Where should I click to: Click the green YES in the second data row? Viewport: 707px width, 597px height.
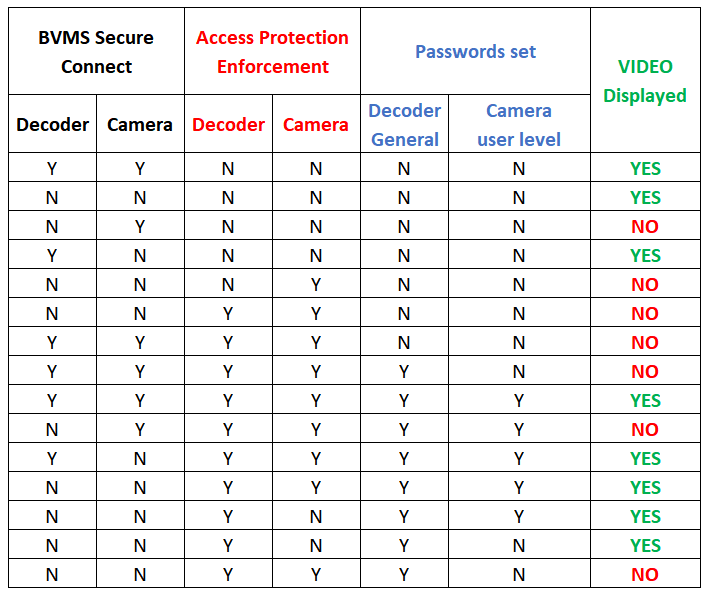(x=645, y=198)
